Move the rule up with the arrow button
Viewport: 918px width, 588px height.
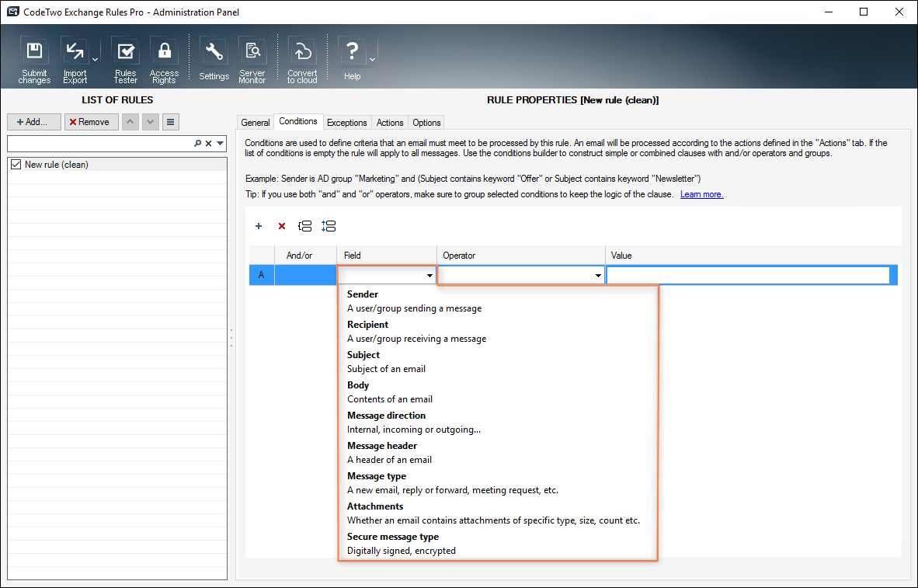pos(130,122)
